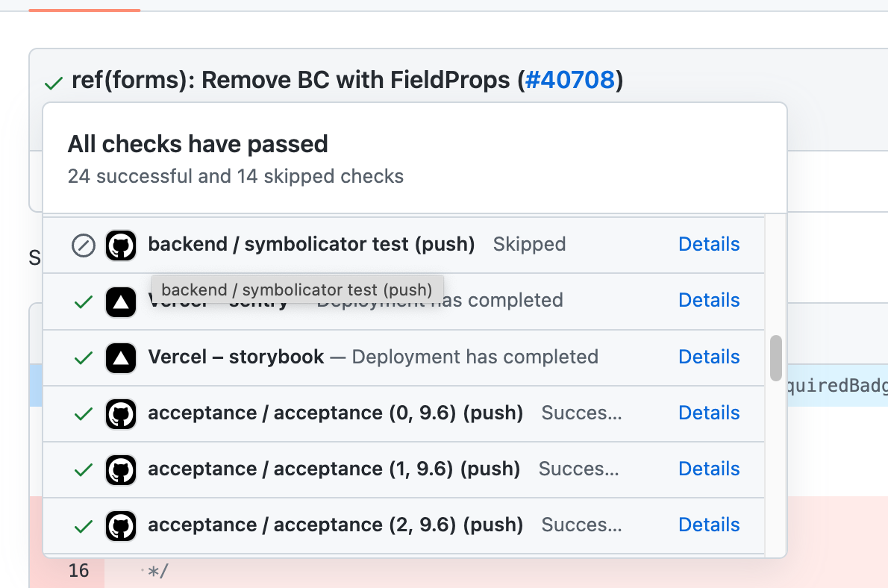
Task: Click the skipped status circle for symbolicator test
Action: tap(83, 244)
